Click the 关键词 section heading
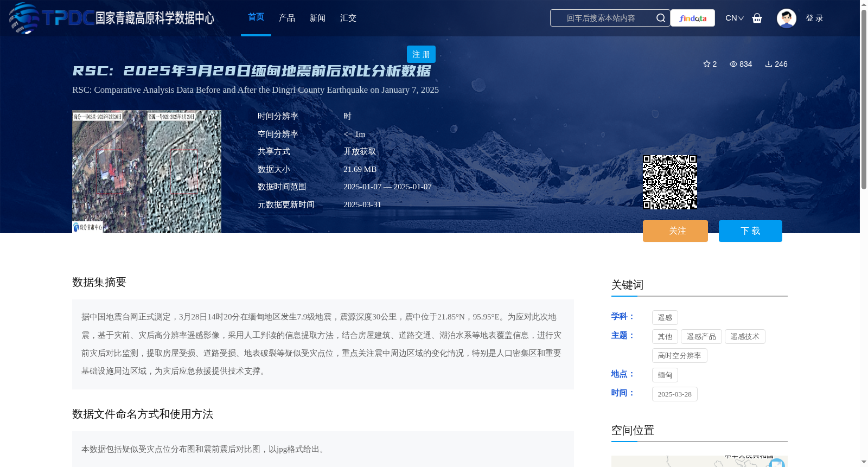The width and height of the screenshot is (868, 467). 627,285
